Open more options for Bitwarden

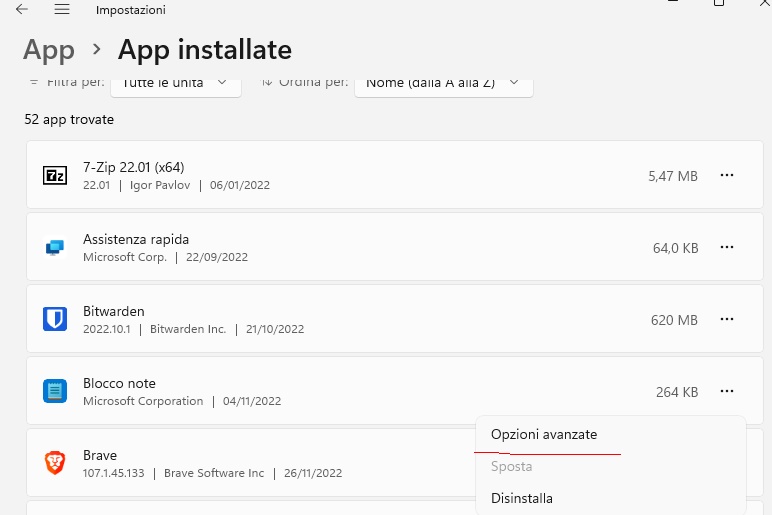[727, 319]
